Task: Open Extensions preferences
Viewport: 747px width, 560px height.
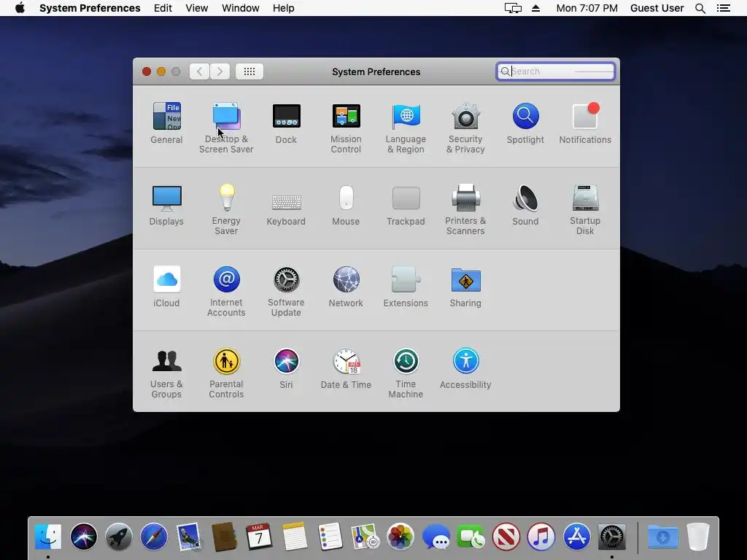Action: coord(406,287)
